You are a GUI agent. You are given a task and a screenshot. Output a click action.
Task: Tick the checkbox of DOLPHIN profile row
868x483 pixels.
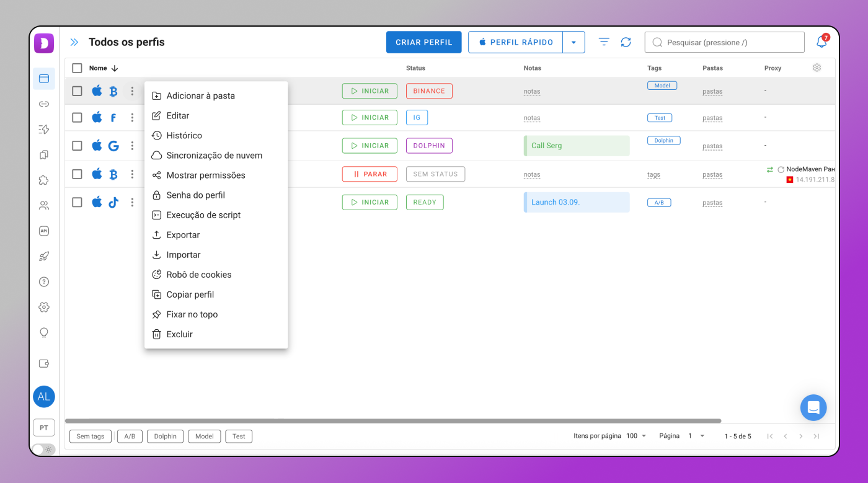[77, 146]
